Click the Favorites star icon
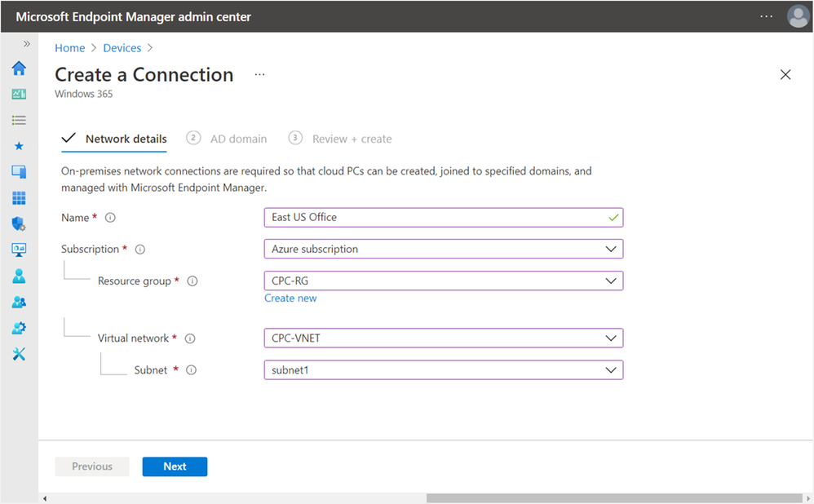The image size is (814, 504). point(19,146)
